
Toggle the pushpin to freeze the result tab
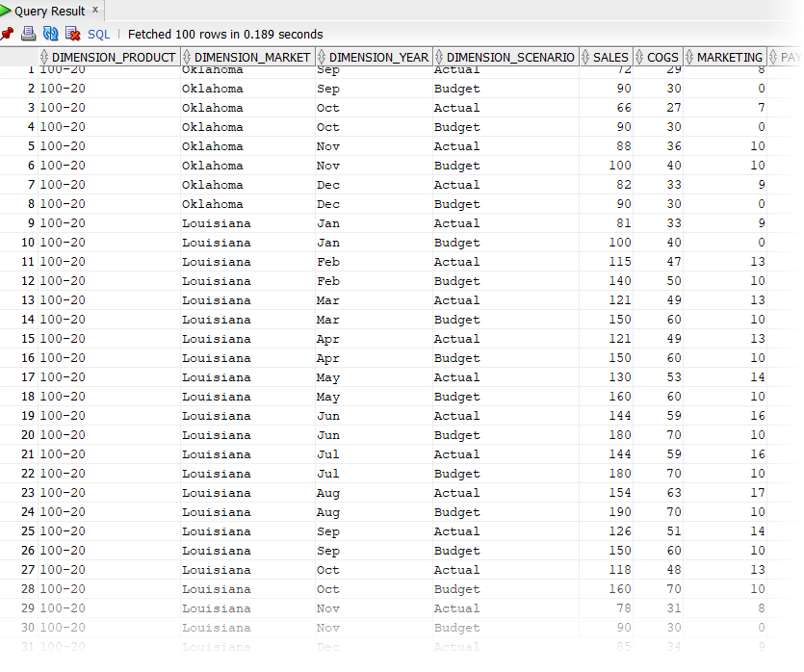[x=8, y=34]
